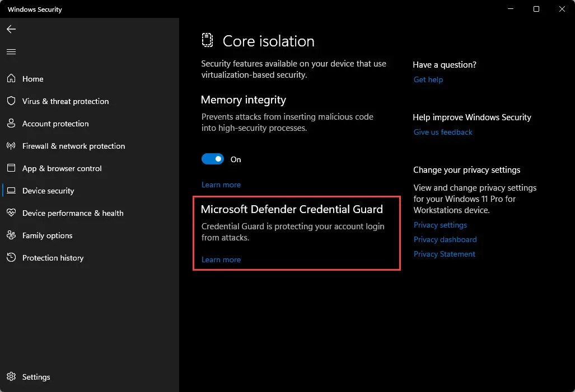The width and height of the screenshot is (575, 392).
Task: Open Account protection
Action: pos(55,124)
